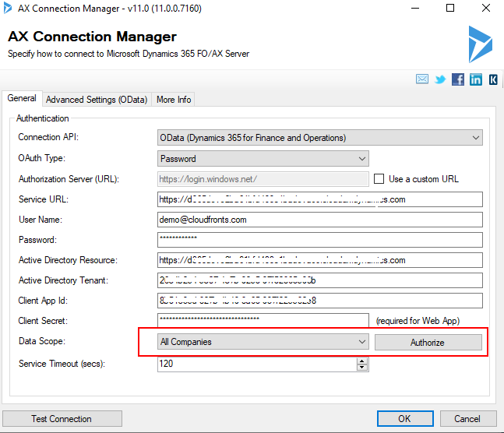The height and width of the screenshot is (433, 504).
Task: Click the Authorize button
Action: tap(428, 343)
